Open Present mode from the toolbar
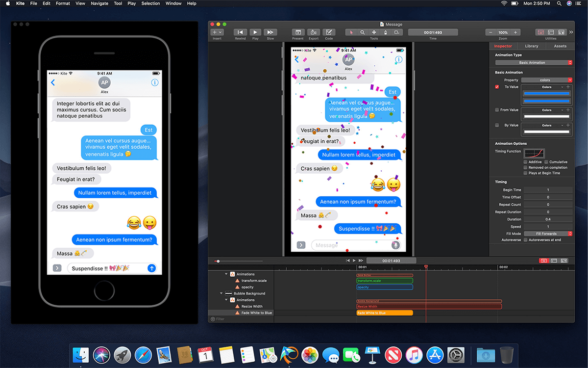Viewport: 588px width, 368px height. tap(298, 32)
